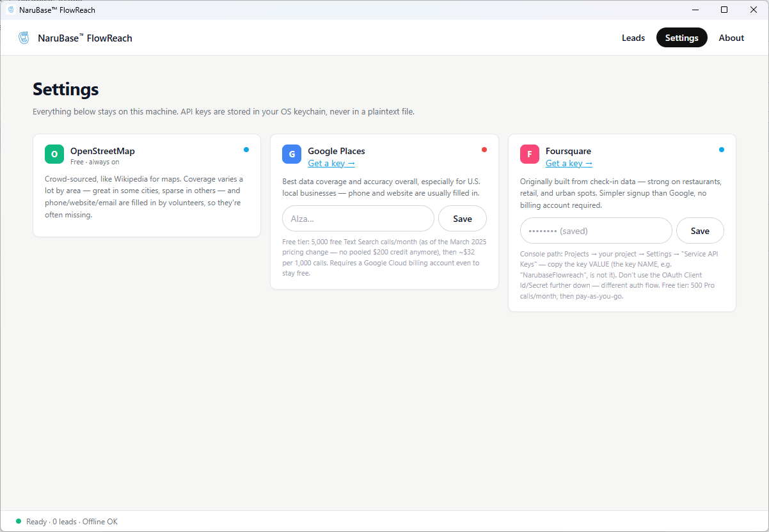Click the NaruBase logo icon in header

24,38
